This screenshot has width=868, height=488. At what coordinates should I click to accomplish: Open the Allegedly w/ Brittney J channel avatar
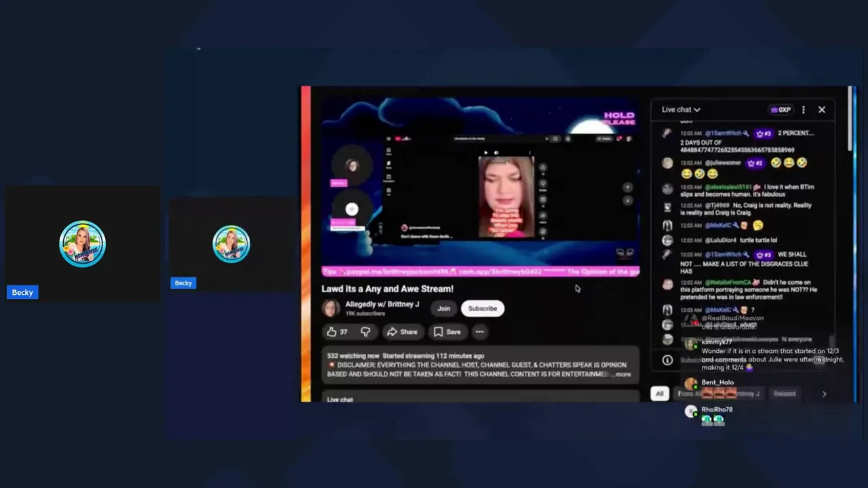pos(331,308)
